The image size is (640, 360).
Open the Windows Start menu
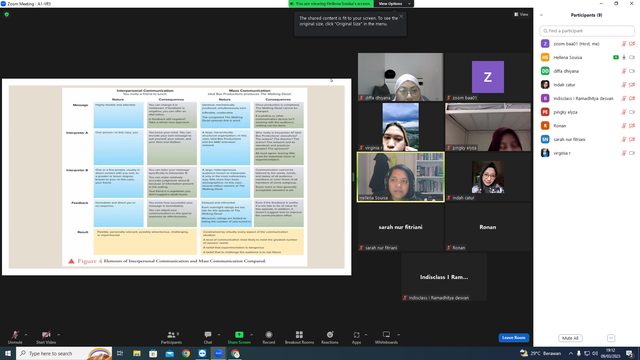tap(8, 353)
